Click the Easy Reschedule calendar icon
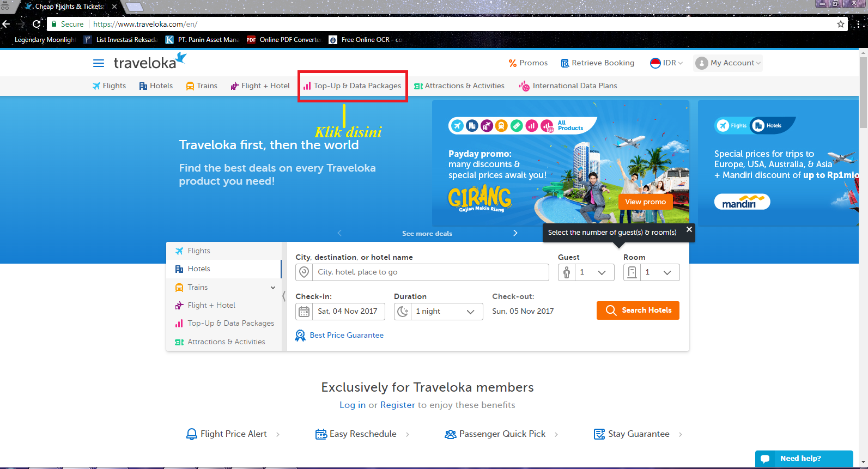The width and height of the screenshot is (868, 469). (321, 434)
